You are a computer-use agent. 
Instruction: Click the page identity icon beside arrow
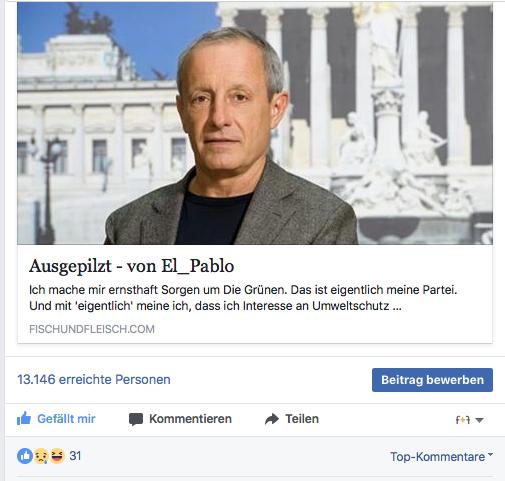[463, 420]
